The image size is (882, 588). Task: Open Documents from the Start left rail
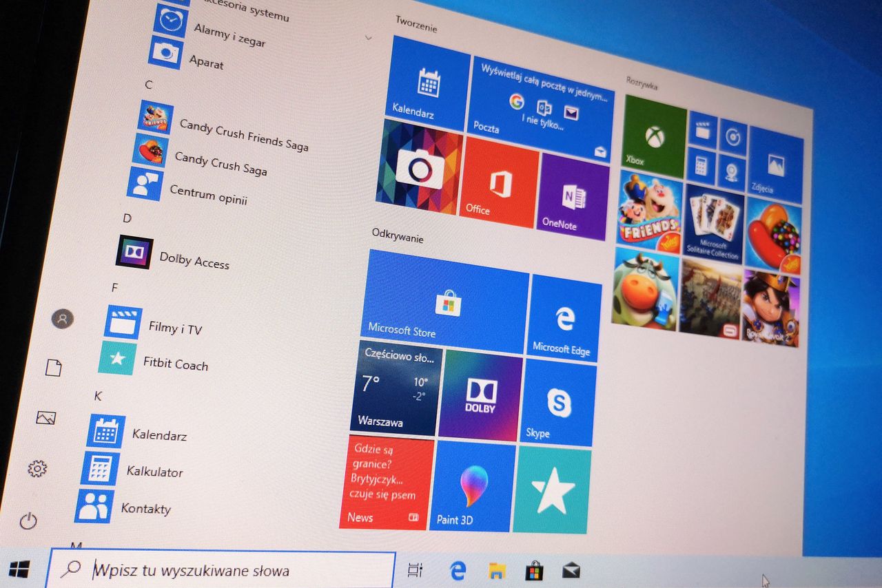click(54, 368)
